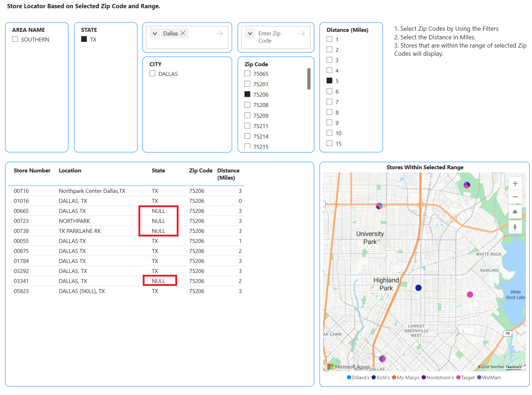Click the arrow icon next to Dallas filter
This screenshot has height=395, width=532.
(x=220, y=33)
